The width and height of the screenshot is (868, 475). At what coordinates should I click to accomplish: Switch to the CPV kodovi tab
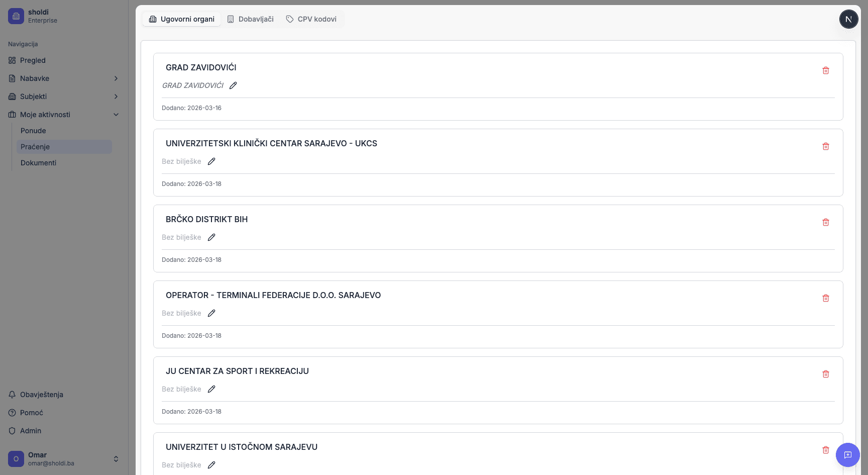coord(311,19)
